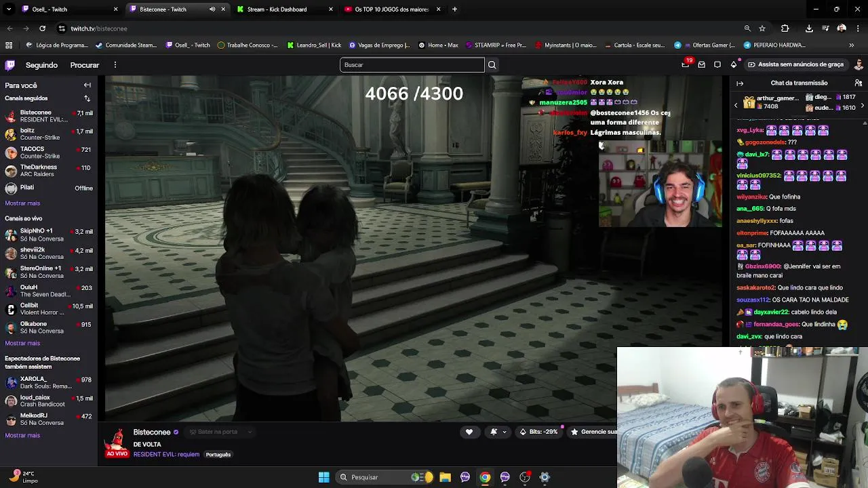The image size is (868, 488).
Task: Open the settings gear app in taskbar
Action: pos(544,477)
